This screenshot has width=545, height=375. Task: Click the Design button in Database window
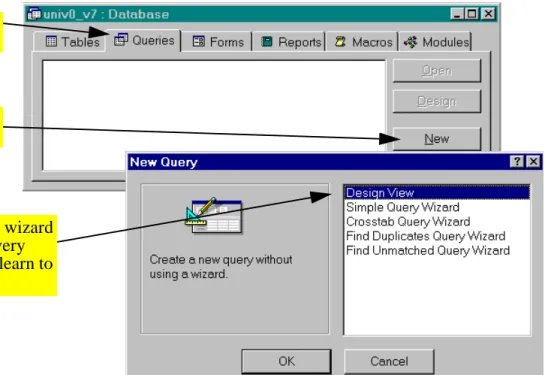point(437,101)
